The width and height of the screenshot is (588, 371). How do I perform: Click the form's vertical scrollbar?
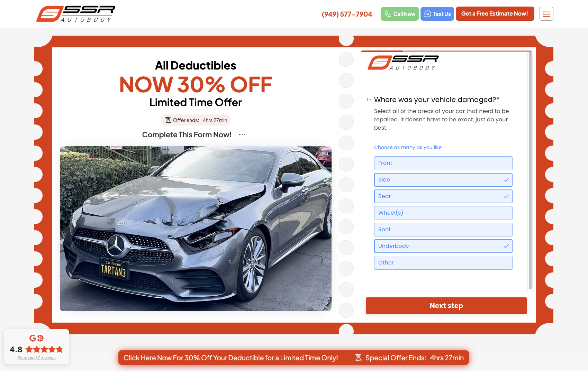(530, 170)
